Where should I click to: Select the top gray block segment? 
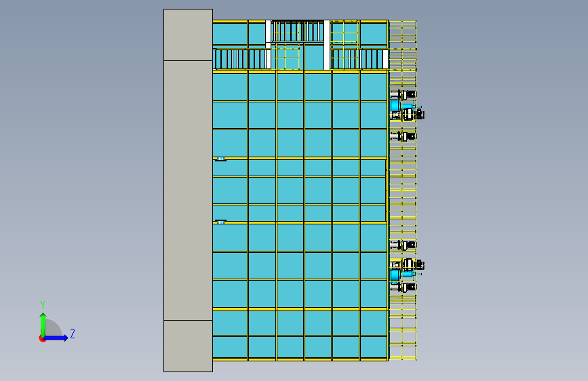coord(189,35)
